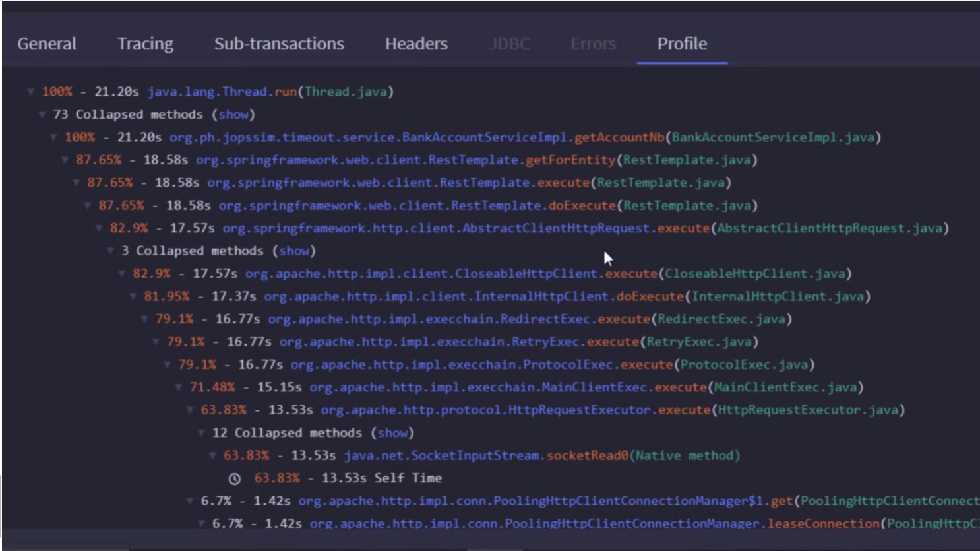Collapse the BankAccountServiceImpl.getAccountNb node
The image size is (980, 551).
53,137
